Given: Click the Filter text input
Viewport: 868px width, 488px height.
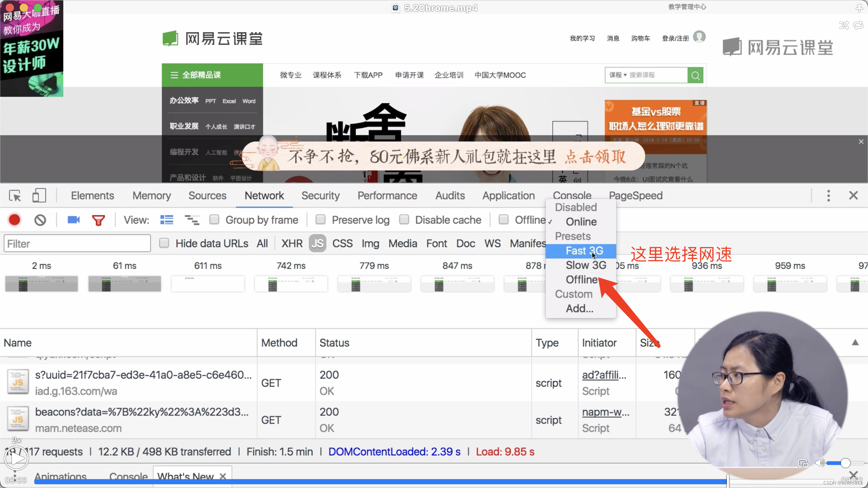Looking at the screenshot, I should [77, 243].
